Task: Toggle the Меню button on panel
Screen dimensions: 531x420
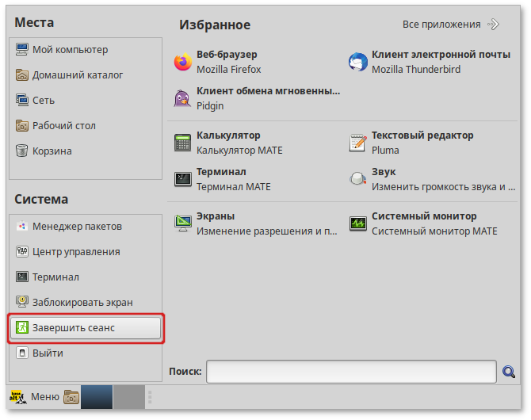Action: [34, 396]
